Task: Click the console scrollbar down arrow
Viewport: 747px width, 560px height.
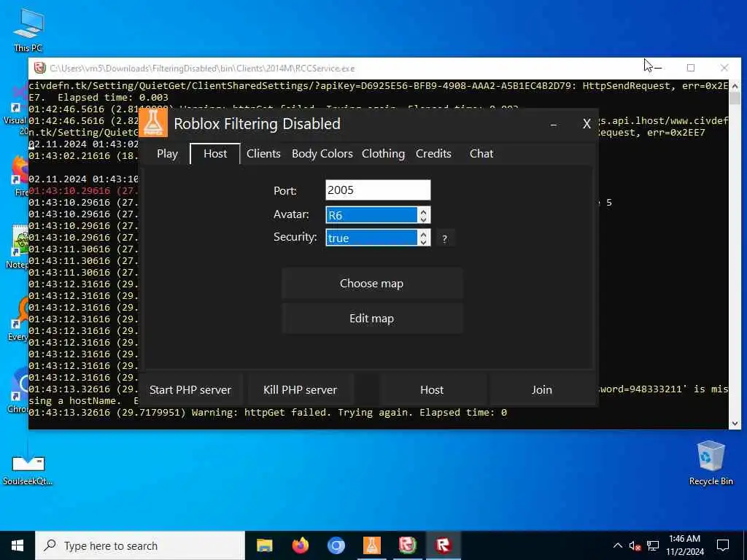Action: coord(735,424)
